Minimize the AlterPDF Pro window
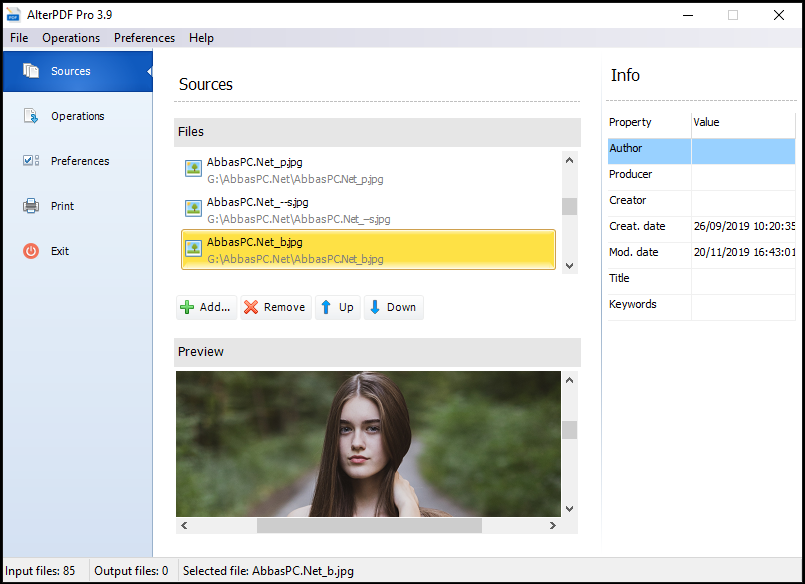Image resolution: width=805 pixels, height=584 pixels. [688, 15]
